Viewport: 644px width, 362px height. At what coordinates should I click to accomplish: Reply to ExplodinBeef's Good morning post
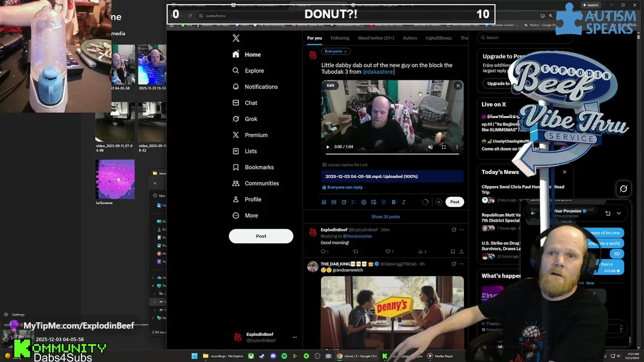[324, 251]
